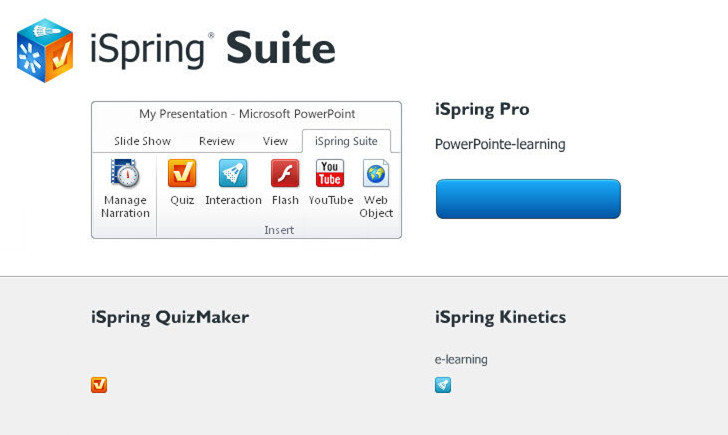This screenshot has height=435, width=728.
Task: Click the iSpring Suite title text
Action: click(212, 48)
